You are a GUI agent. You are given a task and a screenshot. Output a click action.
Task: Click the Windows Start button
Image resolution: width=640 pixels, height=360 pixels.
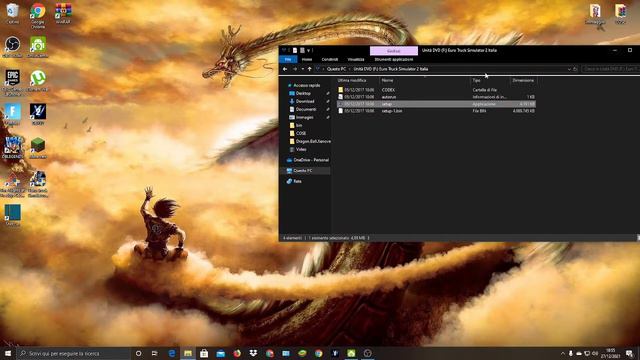8,353
